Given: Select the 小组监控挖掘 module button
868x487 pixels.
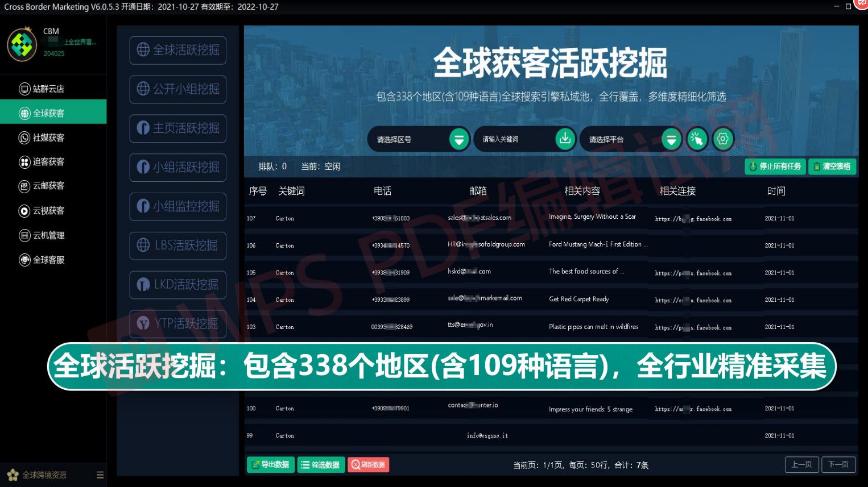Looking at the screenshot, I should point(178,206).
